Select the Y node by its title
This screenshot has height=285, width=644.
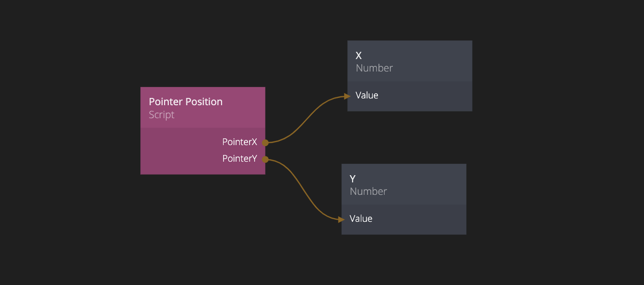(353, 179)
